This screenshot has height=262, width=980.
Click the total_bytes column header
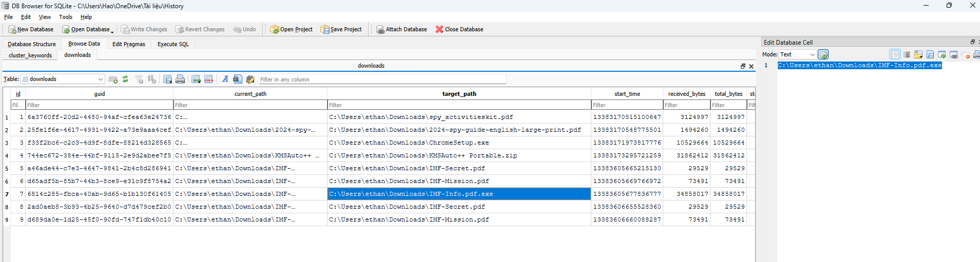point(728,94)
